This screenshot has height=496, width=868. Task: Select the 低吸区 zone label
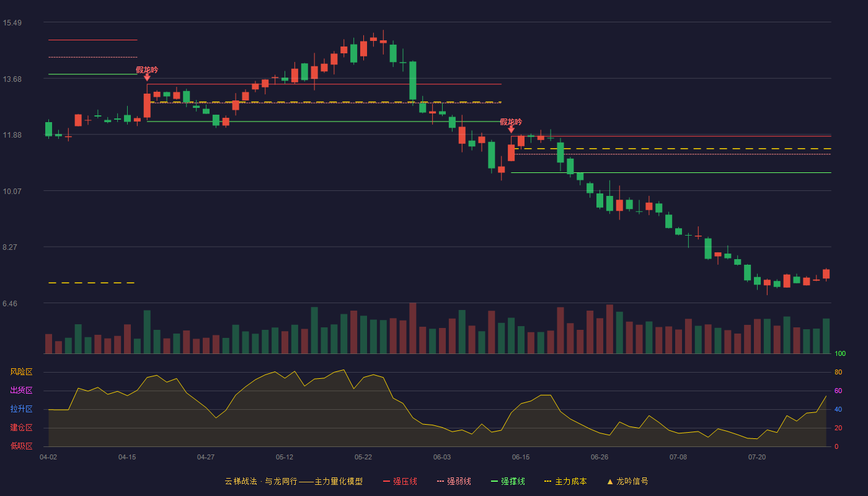[21, 446]
